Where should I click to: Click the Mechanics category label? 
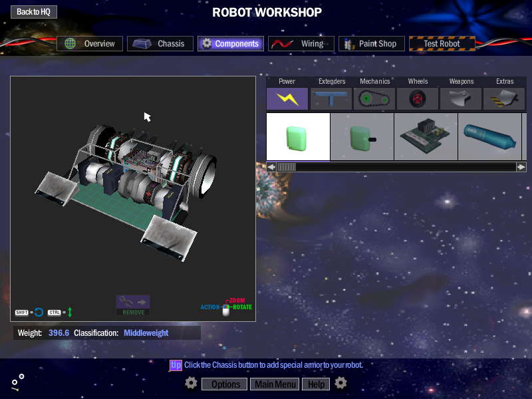(375, 81)
